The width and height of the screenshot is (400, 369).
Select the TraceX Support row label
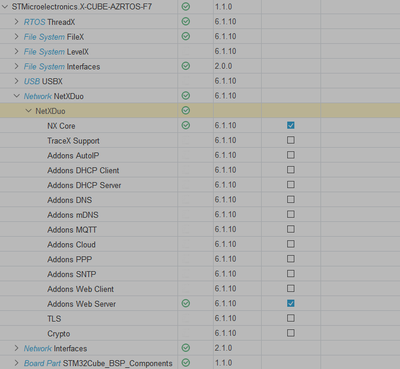click(73, 141)
